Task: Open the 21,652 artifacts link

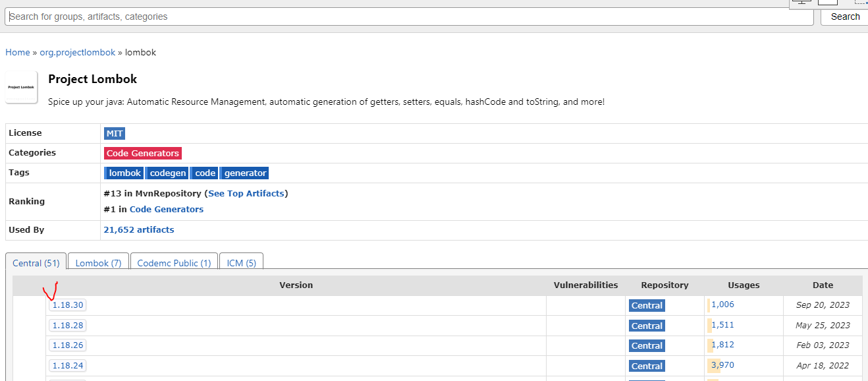Action: [x=139, y=229]
